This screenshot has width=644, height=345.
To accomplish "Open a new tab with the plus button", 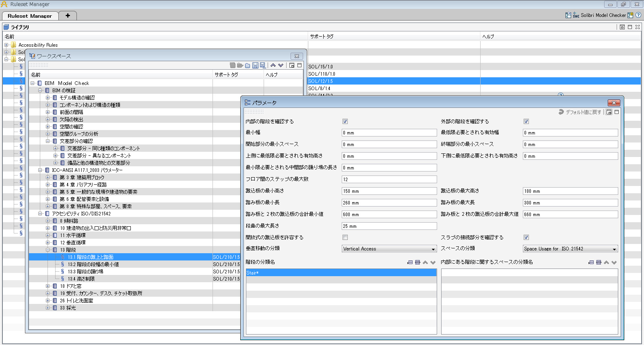I will tap(68, 16).
